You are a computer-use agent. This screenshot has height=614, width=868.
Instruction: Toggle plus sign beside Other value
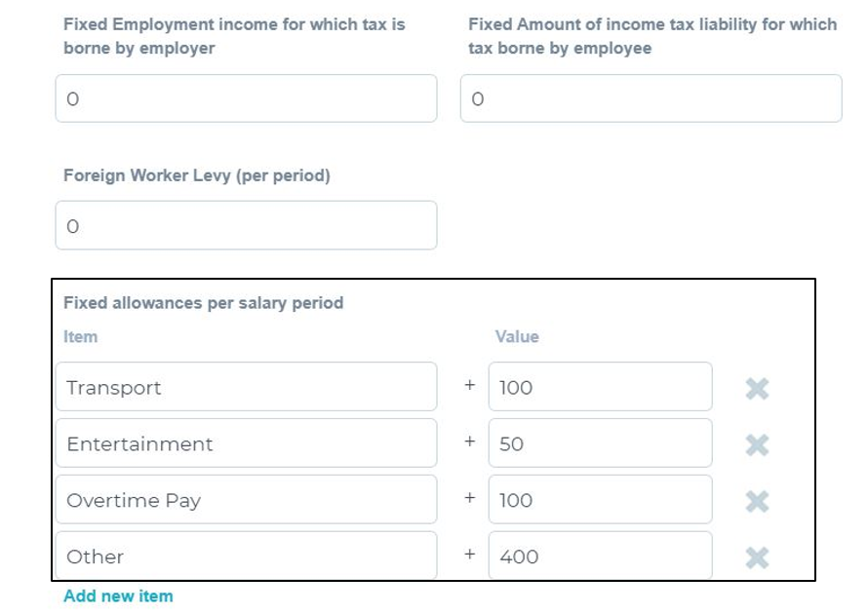click(x=469, y=555)
